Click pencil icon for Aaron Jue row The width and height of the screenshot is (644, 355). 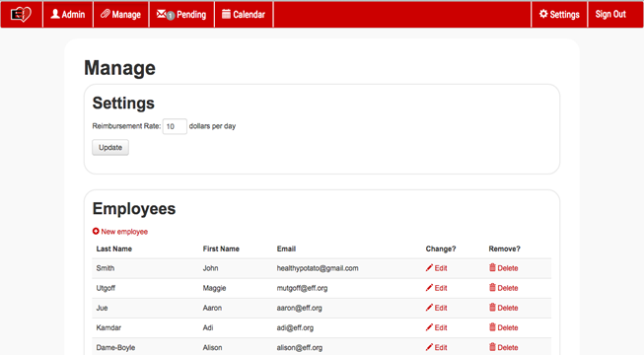(429, 308)
